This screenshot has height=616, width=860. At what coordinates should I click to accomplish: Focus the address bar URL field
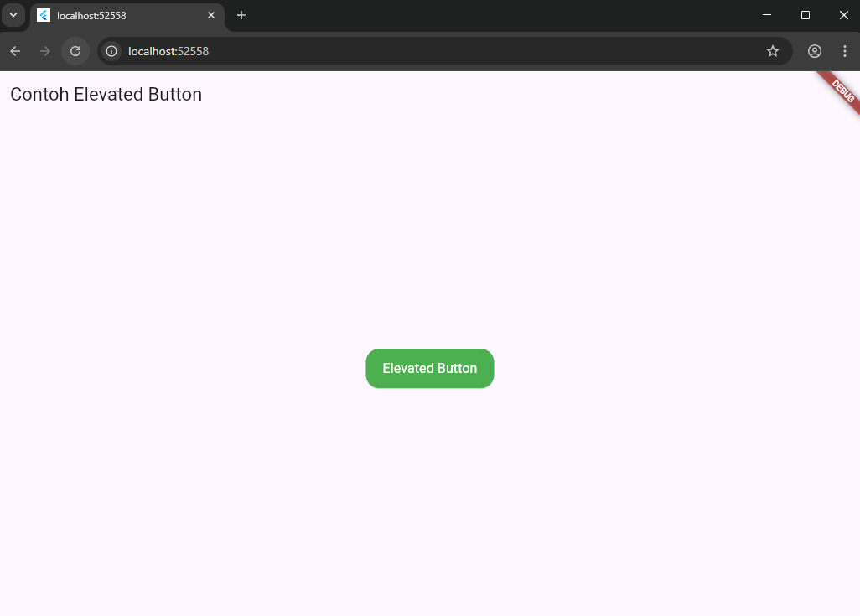[x=419, y=51]
